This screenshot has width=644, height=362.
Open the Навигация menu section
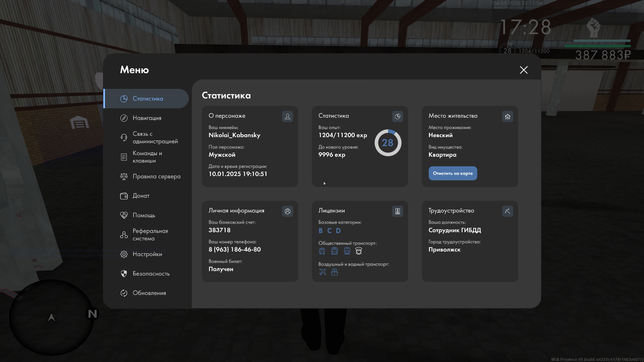tap(146, 118)
